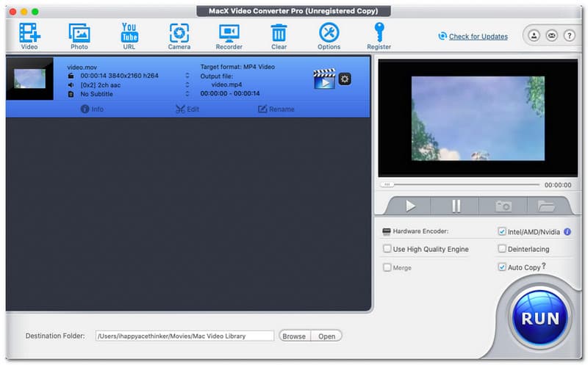The height and width of the screenshot is (365, 588).
Task: Launch the screen Recorder tool
Action: pyautogui.click(x=229, y=34)
